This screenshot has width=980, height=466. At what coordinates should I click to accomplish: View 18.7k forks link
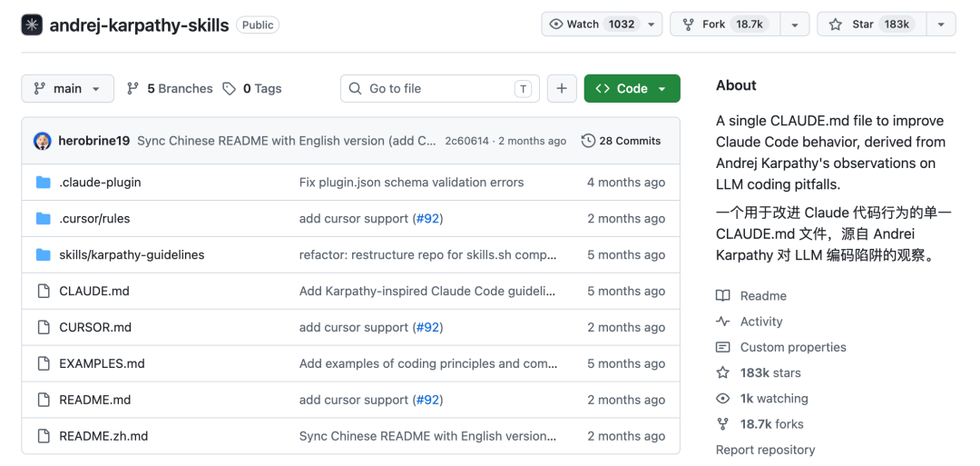pyautogui.click(x=772, y=424)
